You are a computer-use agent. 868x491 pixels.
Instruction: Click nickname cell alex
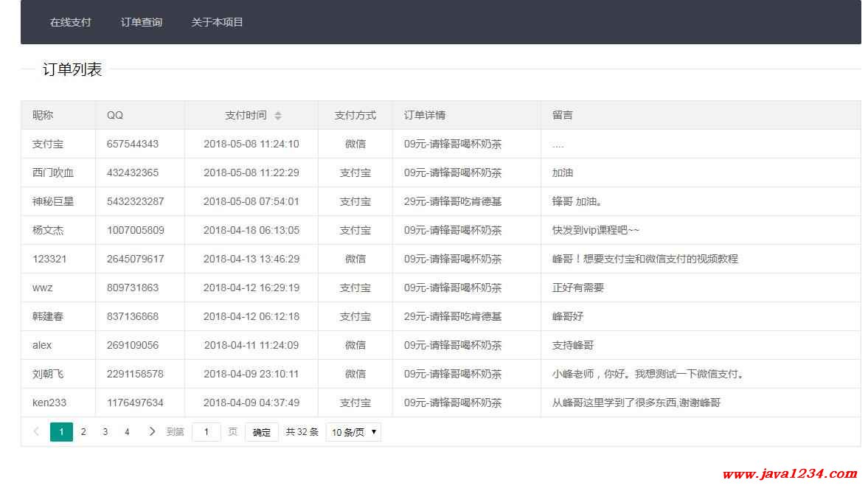42,346
